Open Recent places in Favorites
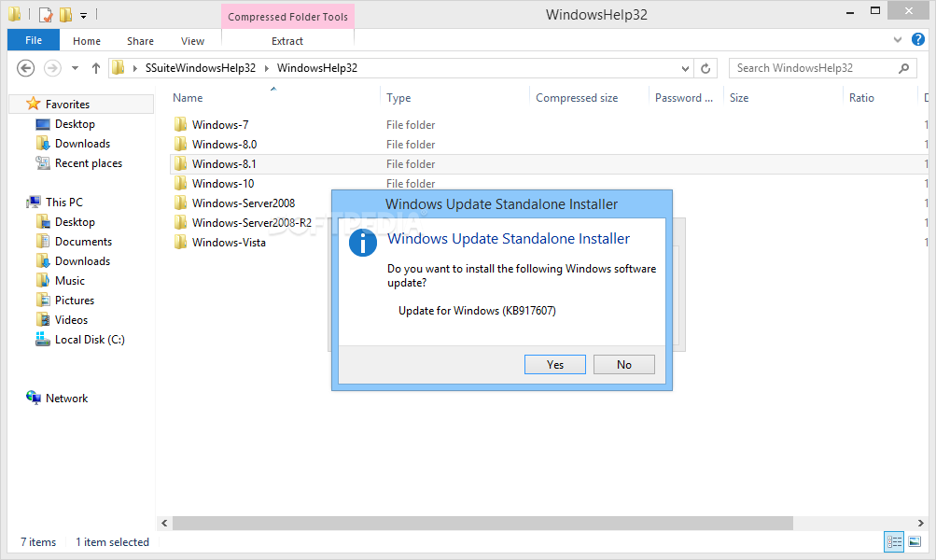 click(89, 163)
